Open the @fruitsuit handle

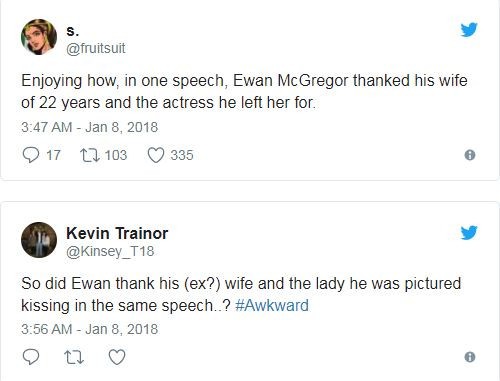tap(96, 48)
